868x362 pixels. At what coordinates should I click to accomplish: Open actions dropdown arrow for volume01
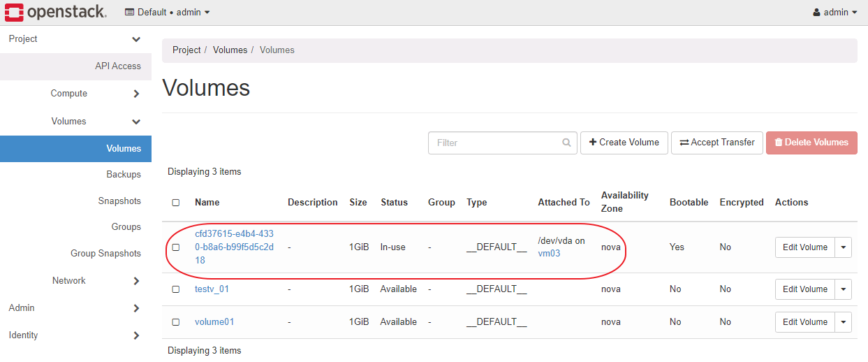click(x=844, y=322)
